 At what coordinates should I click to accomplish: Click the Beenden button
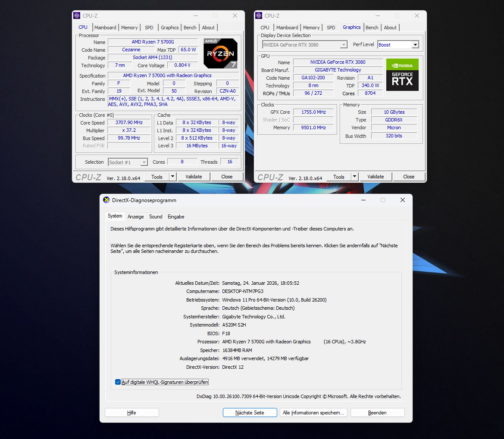pyautogui.click(x=377, y=412)
